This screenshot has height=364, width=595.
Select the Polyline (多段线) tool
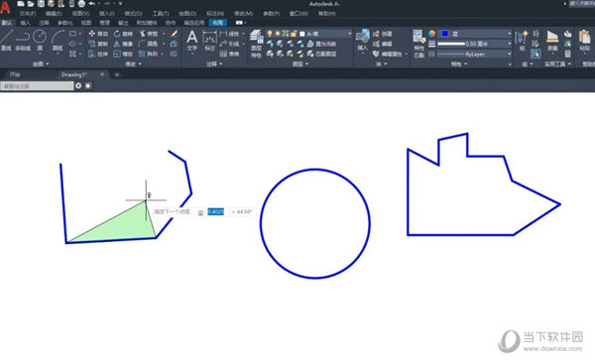[x=23, y=41]
